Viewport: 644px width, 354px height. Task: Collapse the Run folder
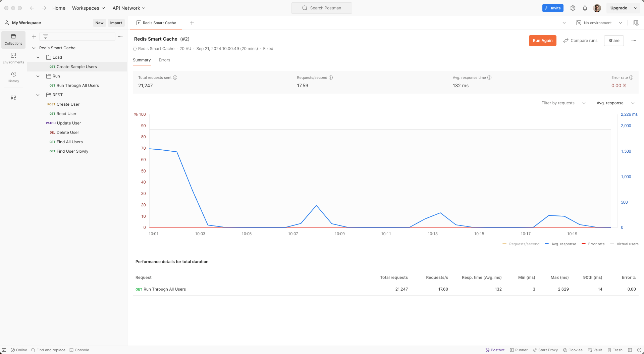coord(38,76)
